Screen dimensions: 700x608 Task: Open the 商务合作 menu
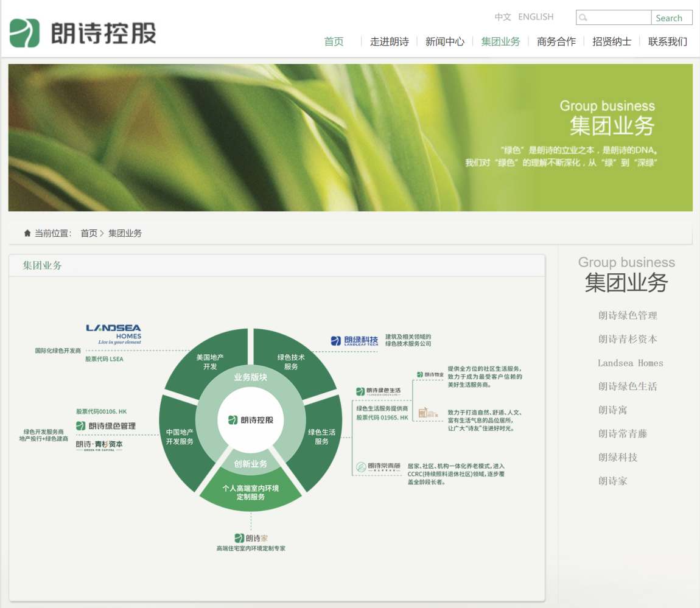[x=556, y=41]
